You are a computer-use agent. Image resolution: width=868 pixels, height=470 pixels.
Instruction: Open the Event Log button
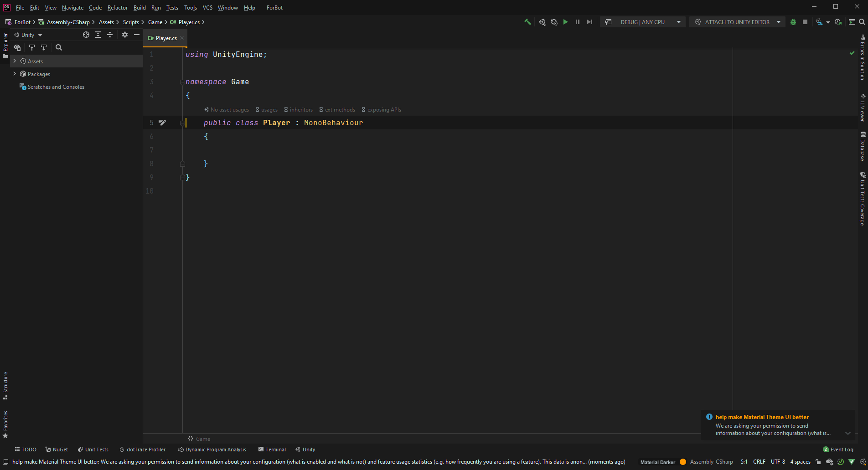coord(838,450)
